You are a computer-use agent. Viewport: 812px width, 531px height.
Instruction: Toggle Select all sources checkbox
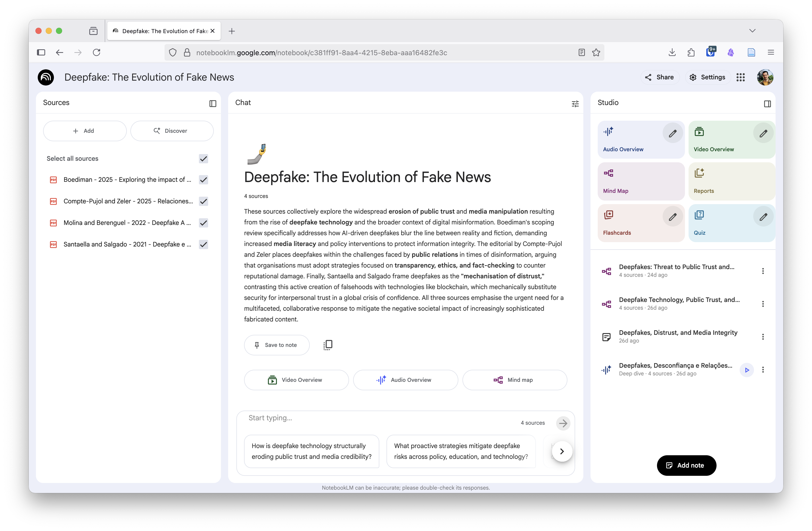pos(203,159)
